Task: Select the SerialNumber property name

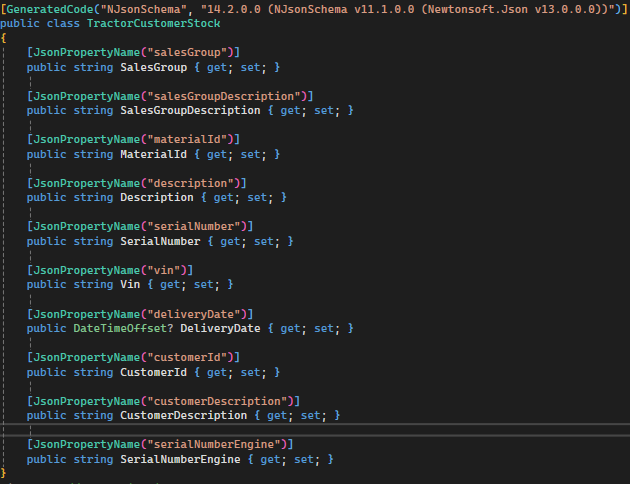Action: tap(160, 241)
